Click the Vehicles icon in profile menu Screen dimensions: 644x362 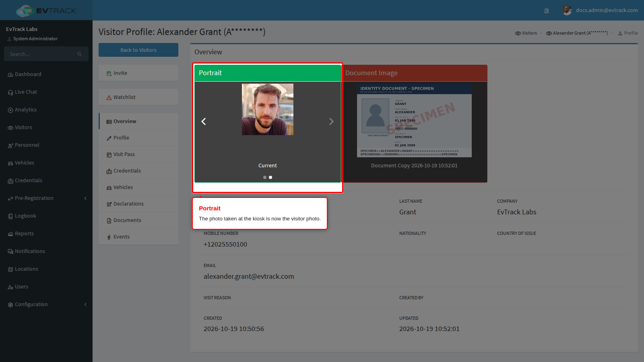point(109,188)
